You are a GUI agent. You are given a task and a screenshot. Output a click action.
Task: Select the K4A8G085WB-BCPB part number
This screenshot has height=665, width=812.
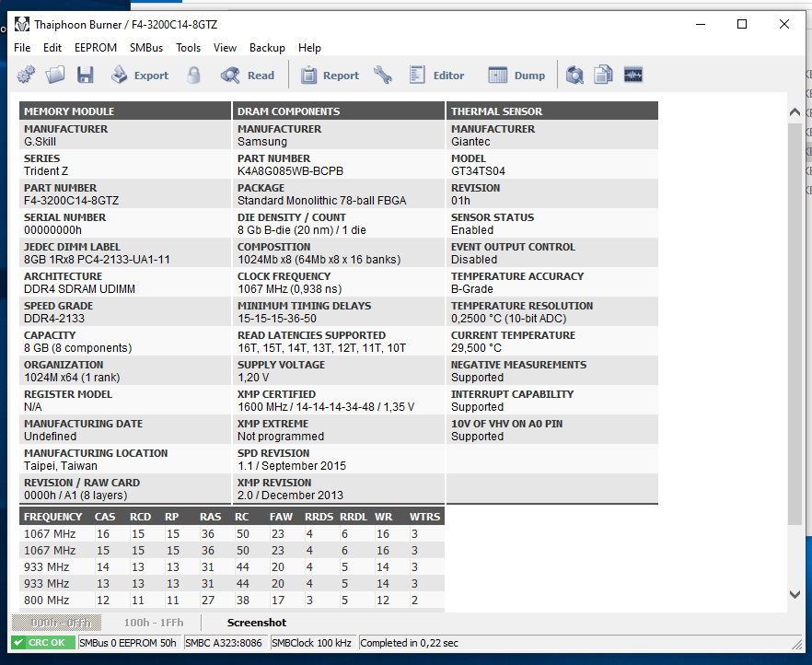point(291,171)
